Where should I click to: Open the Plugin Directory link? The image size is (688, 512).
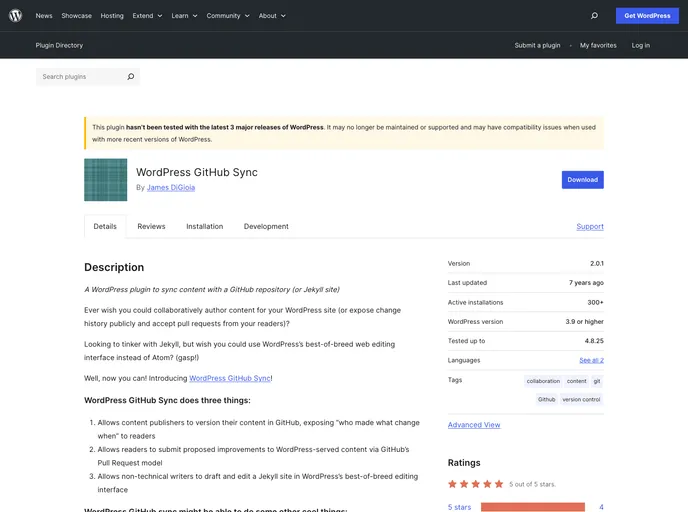point(59,45)
